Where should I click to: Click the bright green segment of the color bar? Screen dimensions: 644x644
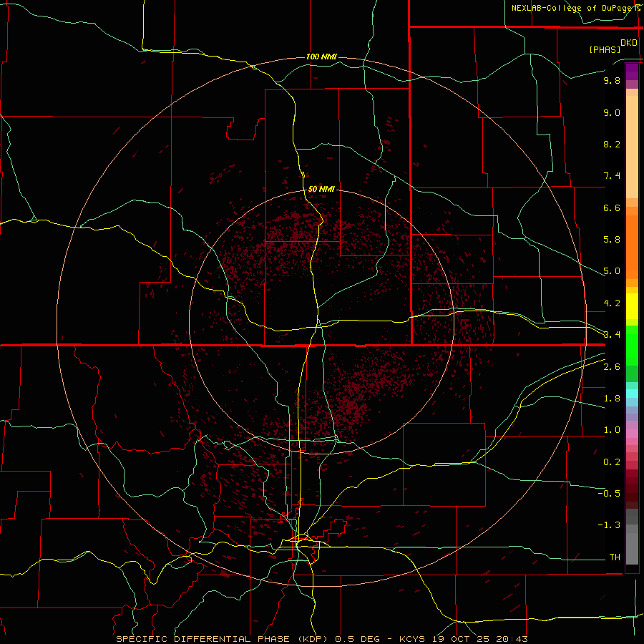pyautogui.click(x=632, y=345)
